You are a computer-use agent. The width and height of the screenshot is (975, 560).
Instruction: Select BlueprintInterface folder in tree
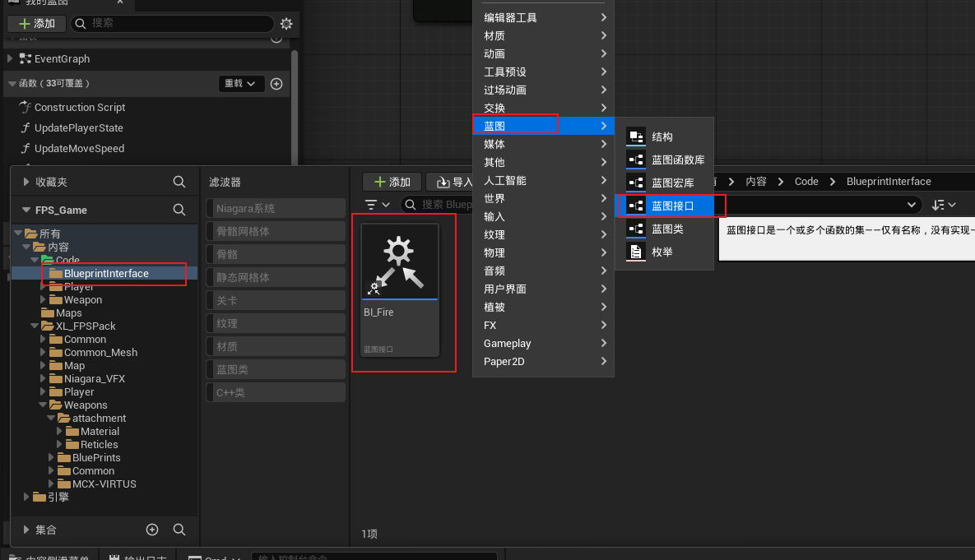(x=104, y=274)
